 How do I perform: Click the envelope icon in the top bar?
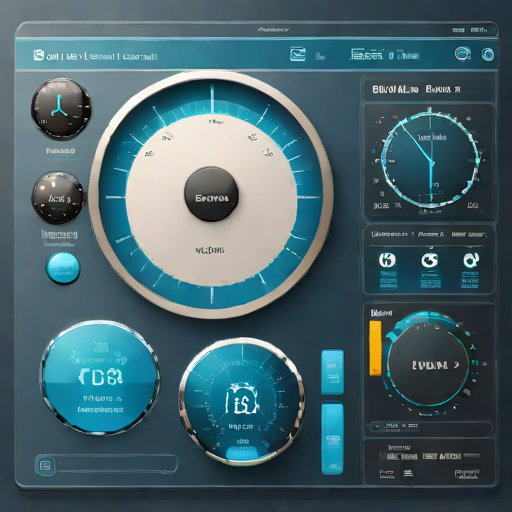click(297, 54)
